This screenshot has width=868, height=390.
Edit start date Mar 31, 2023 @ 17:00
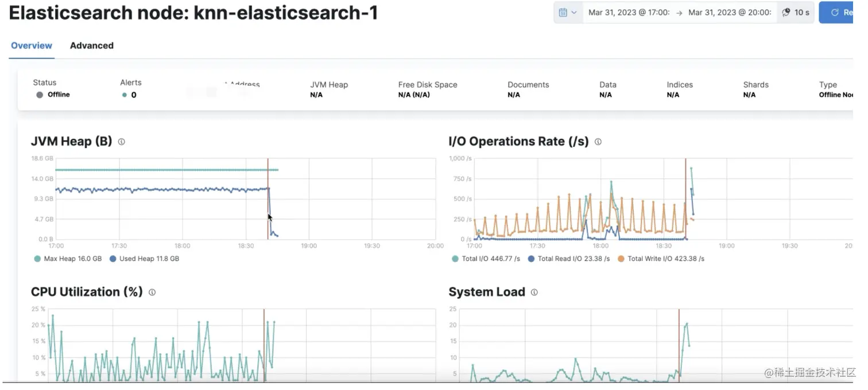tap(629, 12)
